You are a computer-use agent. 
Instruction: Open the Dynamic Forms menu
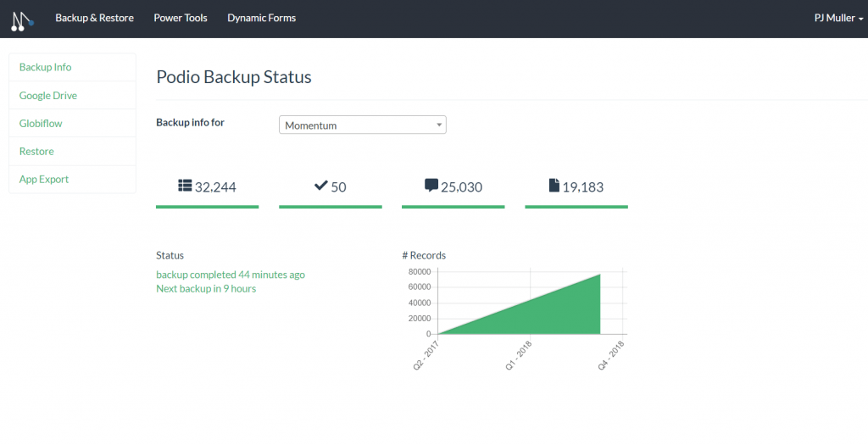[x=261, y=18]
